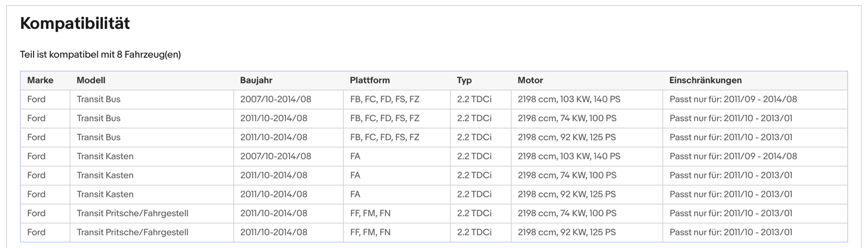Select 'Transit Bus' in the 103 KW row
This screenshot has height=248, width=868.
pos(98,99)
